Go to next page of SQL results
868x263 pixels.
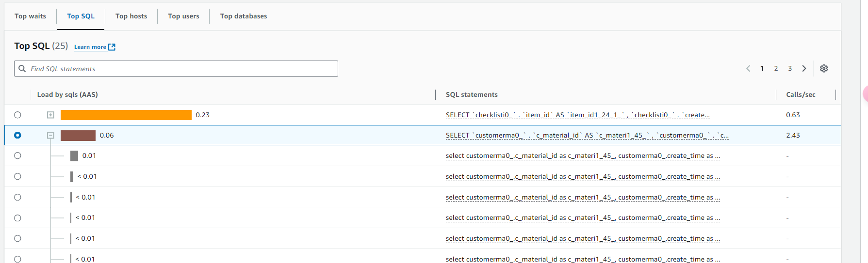click(804, 68)
